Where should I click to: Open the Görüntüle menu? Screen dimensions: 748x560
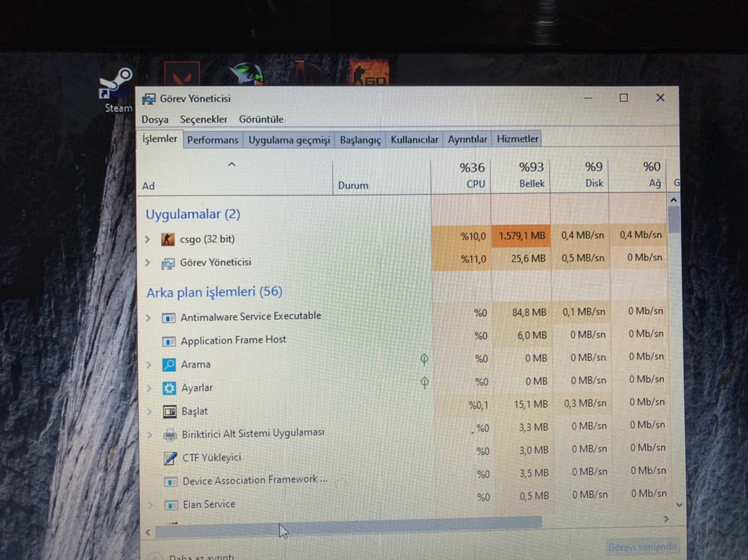261,119
